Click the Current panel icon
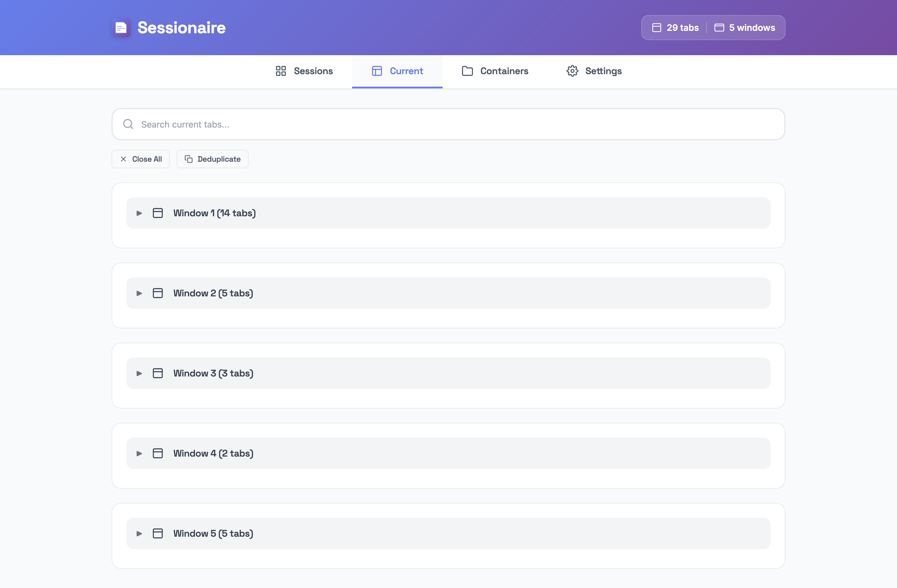 [x=377, y=71]
